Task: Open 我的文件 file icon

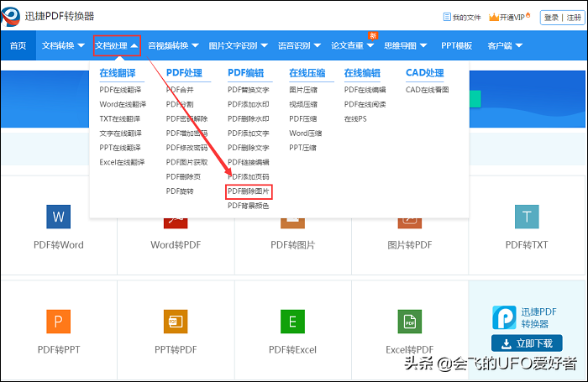Action: coord(447,17)
